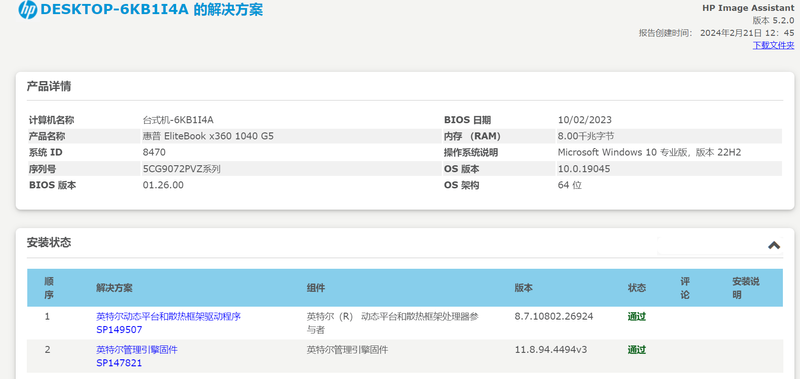The image size is (800, 379).
Task: Click the 系统 ID label
Action: [45, 152]
